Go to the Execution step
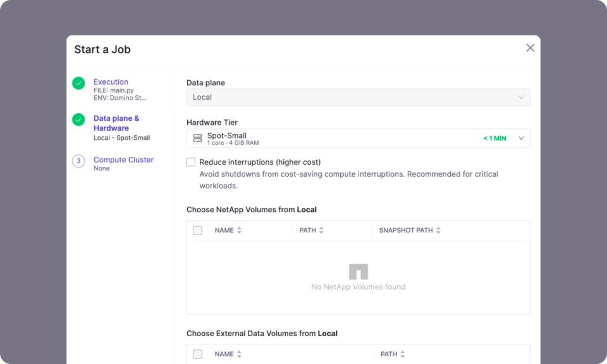Screen dimensions: 607x364 [x=111, y=82]
